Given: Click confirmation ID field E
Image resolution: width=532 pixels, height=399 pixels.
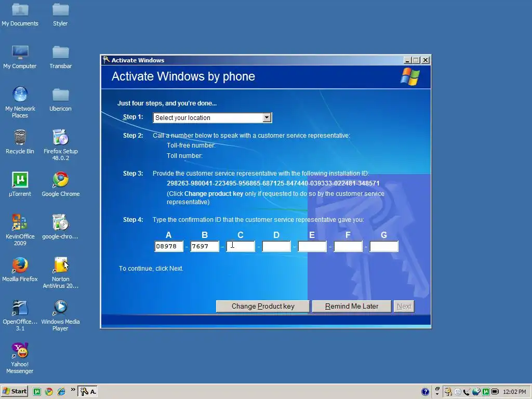Looking at the screenshot, I should (312, 246).
